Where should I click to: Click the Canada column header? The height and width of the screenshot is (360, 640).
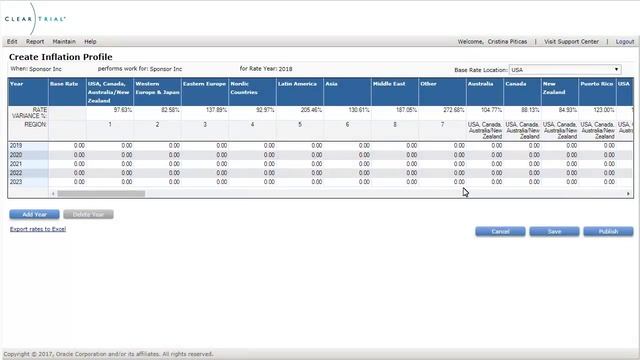[522, 92]
